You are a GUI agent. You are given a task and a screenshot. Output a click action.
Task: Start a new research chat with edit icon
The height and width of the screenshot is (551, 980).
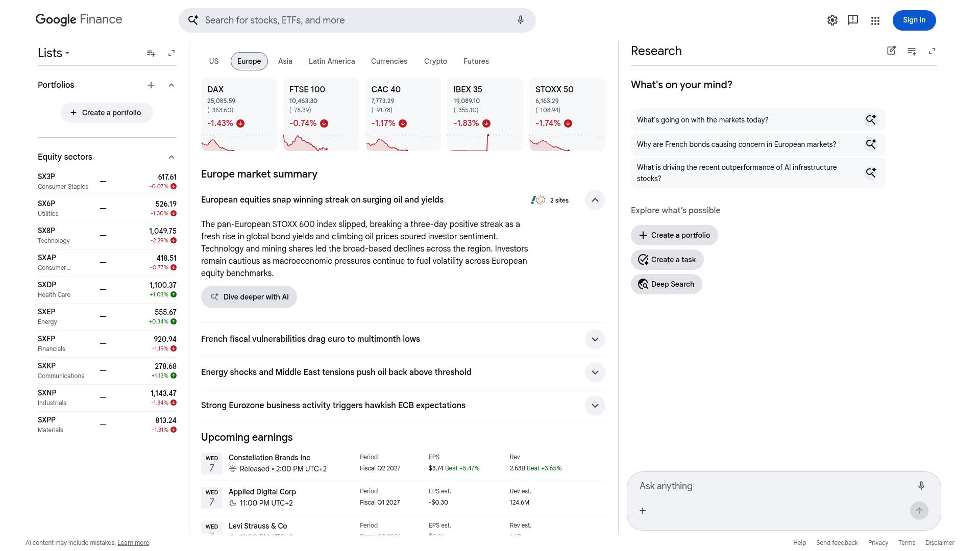click(x=891, y=51)
